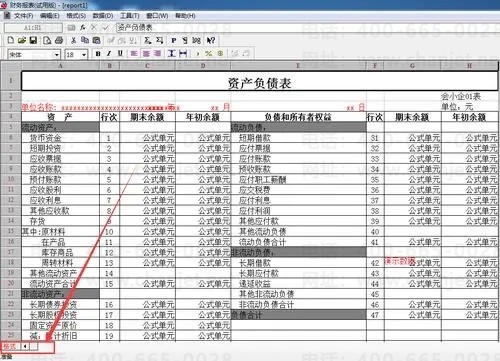Open print preview icon
This screenshot has width=500, height=361.
click(x=47, y=40)
